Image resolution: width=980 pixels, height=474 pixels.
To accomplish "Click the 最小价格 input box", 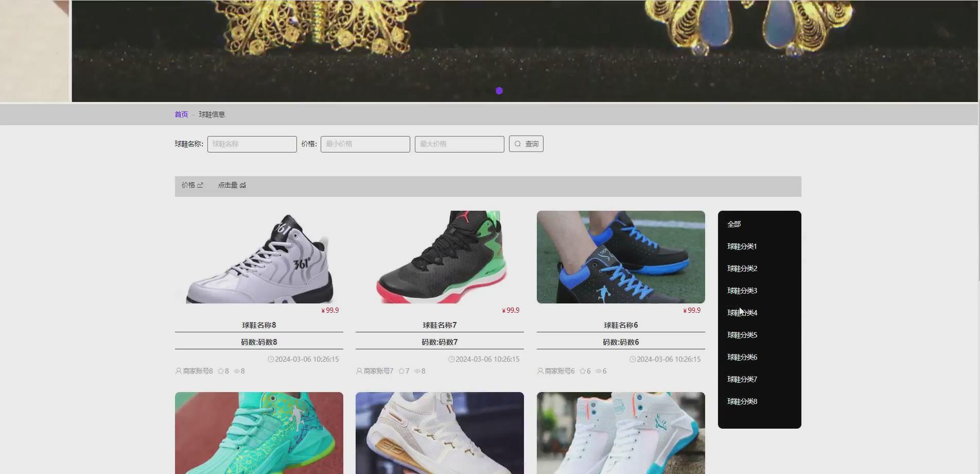I will tap(365, 144).
